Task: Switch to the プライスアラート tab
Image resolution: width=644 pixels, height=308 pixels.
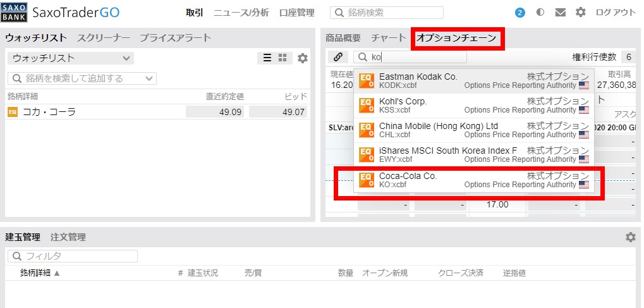Action: 175,38
